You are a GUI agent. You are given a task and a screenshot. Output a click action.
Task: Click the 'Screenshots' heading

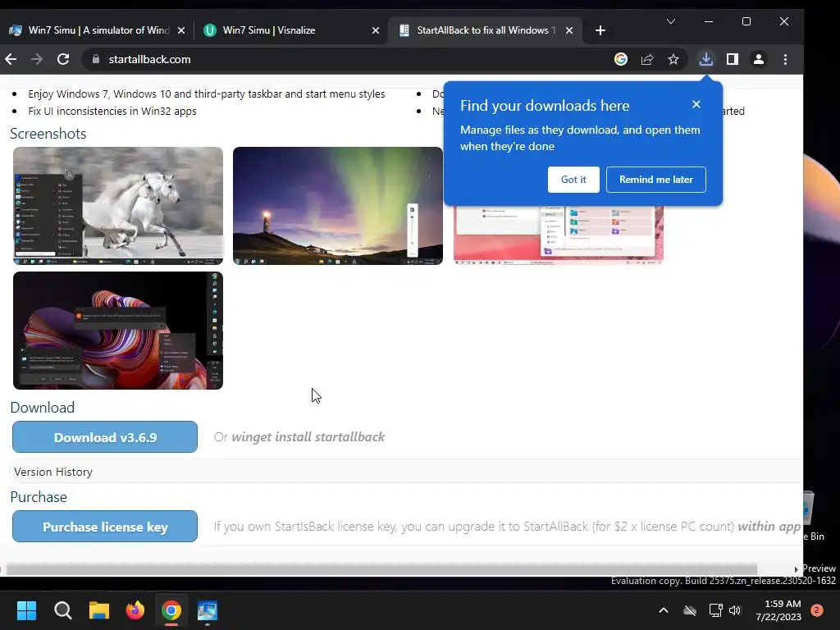(x=48, y=134)
